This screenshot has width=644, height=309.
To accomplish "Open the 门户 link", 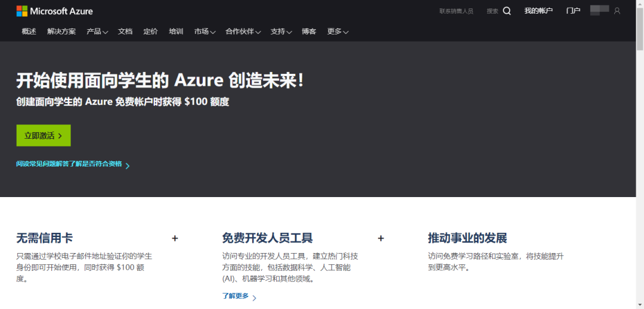I will click(574, 11).
